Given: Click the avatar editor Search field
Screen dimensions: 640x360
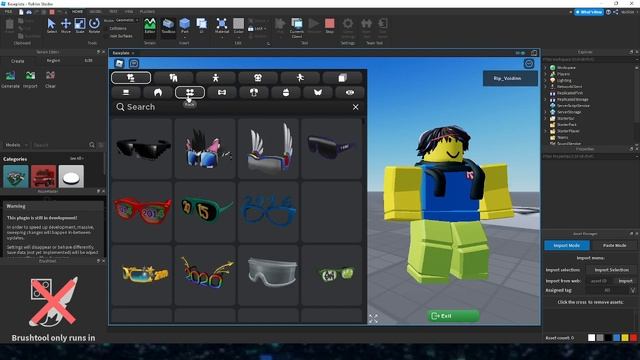Looking at the screenshot, I should (x=231, y=107).
